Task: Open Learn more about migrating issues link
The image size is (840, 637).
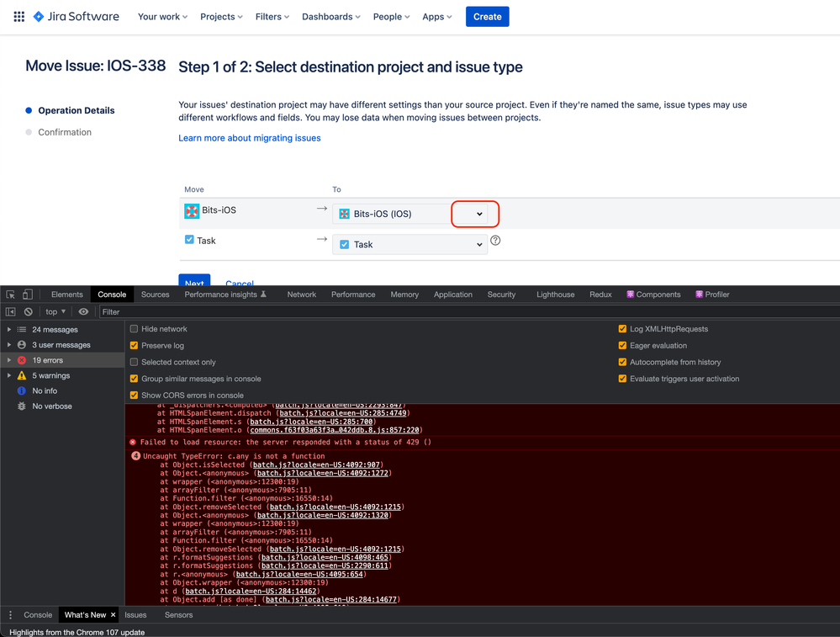Action: point(250,138)
